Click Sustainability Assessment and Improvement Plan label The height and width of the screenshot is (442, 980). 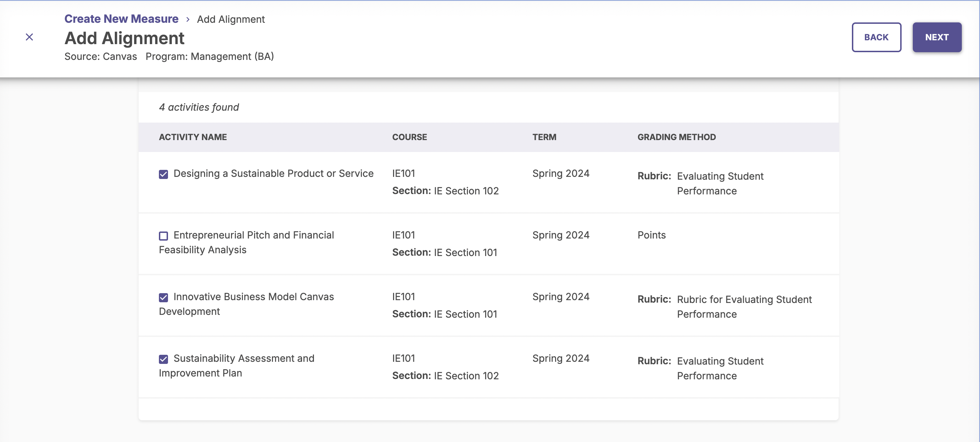coord(236,366)
